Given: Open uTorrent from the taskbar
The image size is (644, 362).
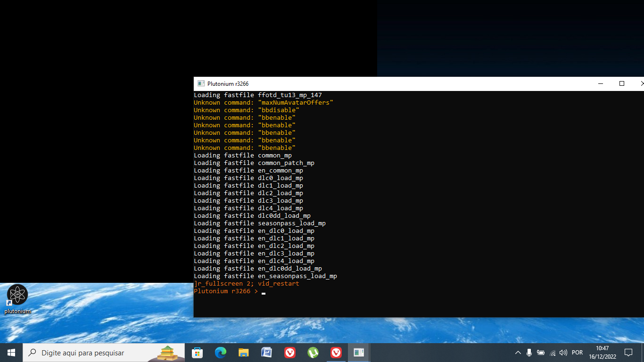Looking at the screenshot, I should 313,353.
